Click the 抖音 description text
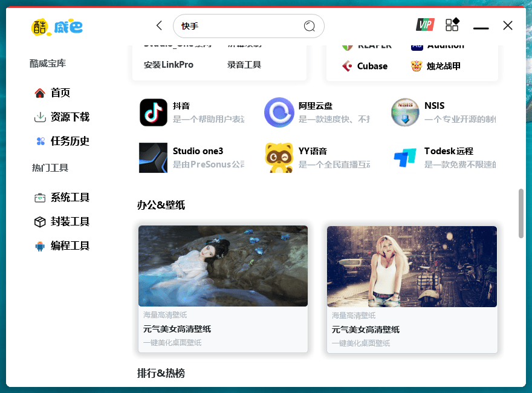 [209, 119]
